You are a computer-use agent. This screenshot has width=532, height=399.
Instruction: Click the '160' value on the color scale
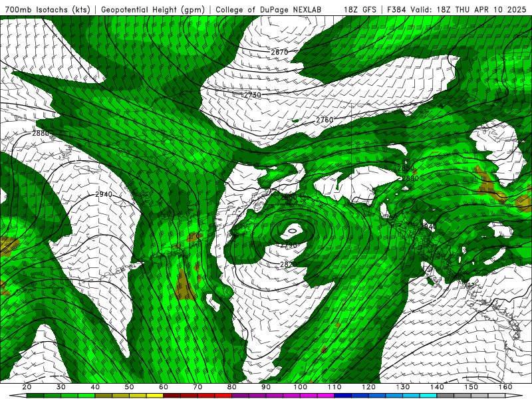505,387
